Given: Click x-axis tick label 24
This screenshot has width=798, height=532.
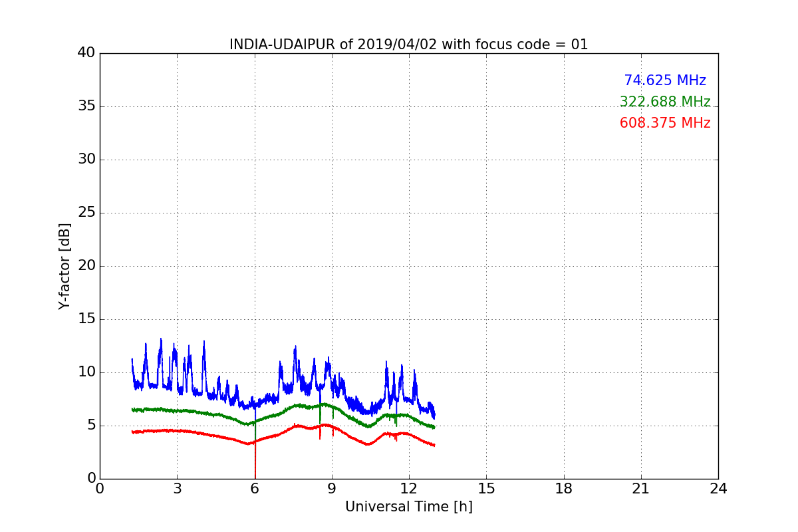Looking at the screenshot, I should [718, 489].
